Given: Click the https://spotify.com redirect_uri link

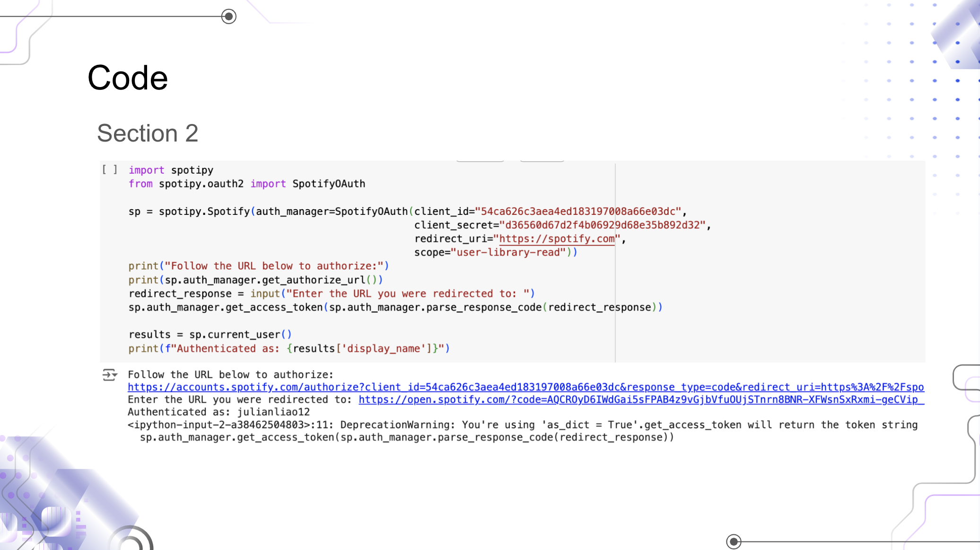Looking at the screenshot, I should 557,239.
